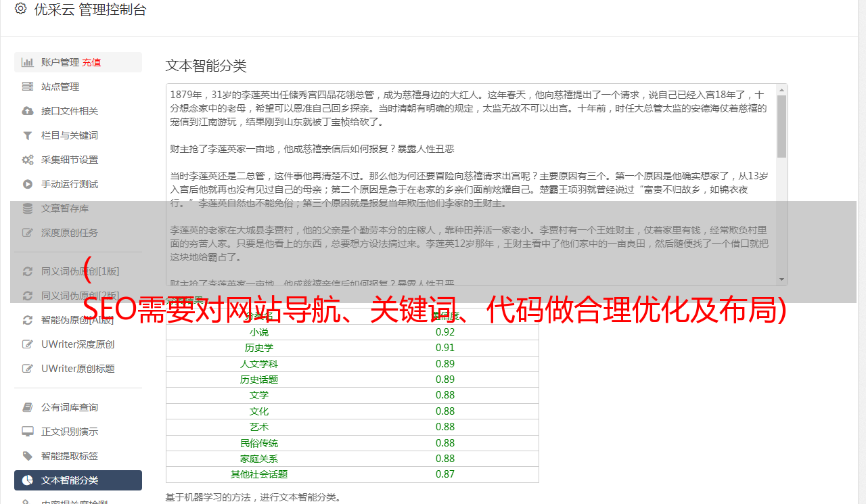Click the edit icon for UWriter深度原创
The width and height of the screenshot is (866, 504).
coord(27,344)
